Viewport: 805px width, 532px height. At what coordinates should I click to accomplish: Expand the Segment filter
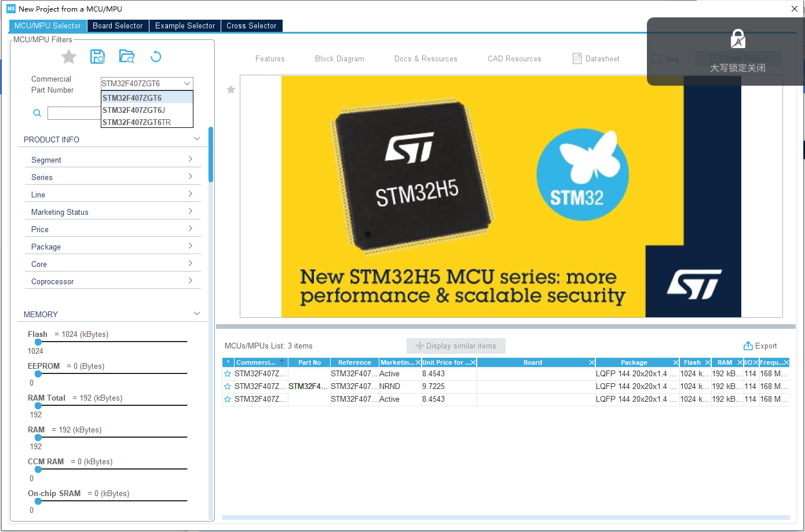coord(112,160)
